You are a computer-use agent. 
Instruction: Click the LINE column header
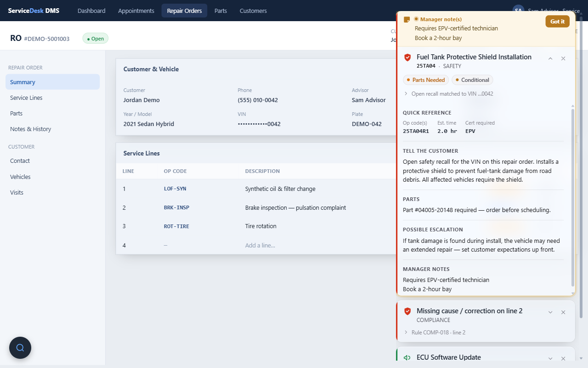[x=128, y=171]
